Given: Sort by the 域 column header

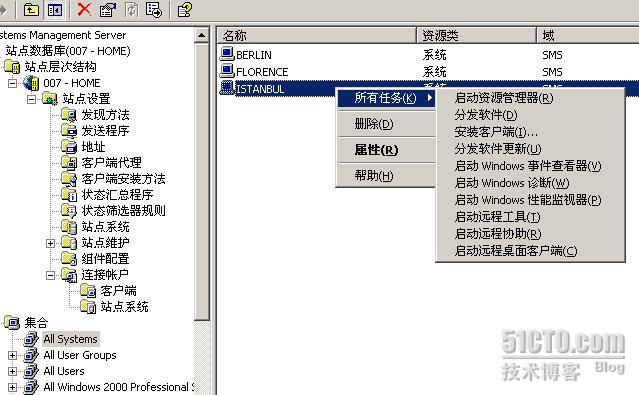Looking at the screenshot, I should [588, 35].
